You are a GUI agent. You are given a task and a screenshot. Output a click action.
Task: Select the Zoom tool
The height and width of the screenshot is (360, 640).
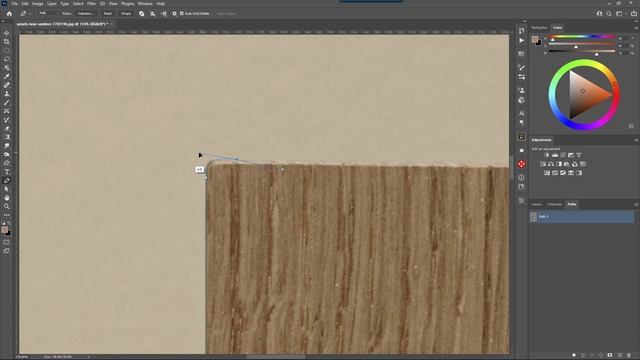(x=7, y=207)
